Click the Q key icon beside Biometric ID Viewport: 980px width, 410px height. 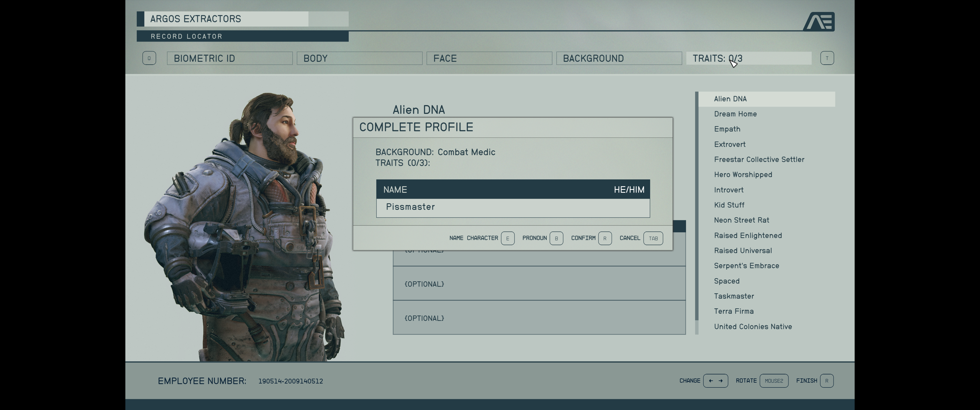(x=149, y=58)
